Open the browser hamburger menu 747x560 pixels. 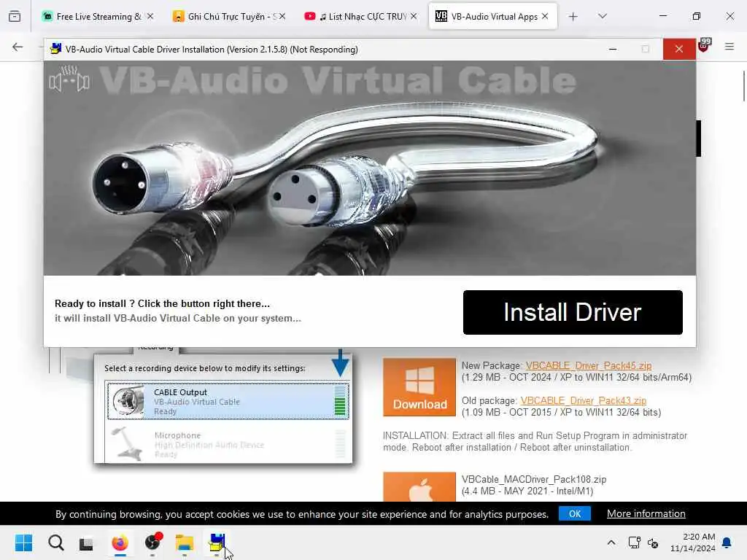729,47
